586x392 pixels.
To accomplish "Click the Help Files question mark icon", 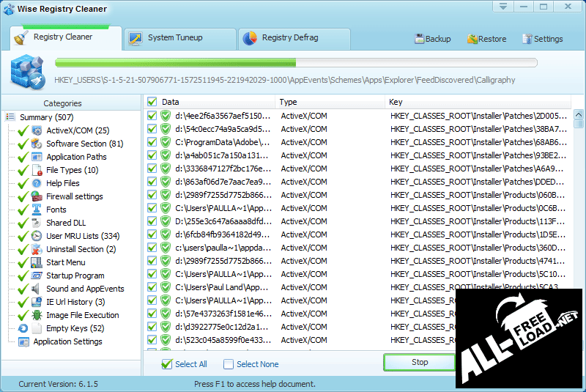I will [x=37, y=183].
